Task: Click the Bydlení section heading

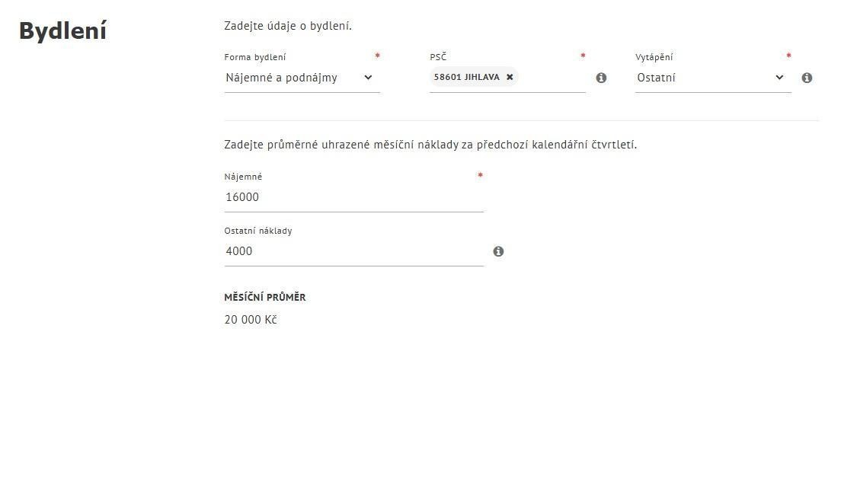Action: pyautogui.click(x=62, y=31)
